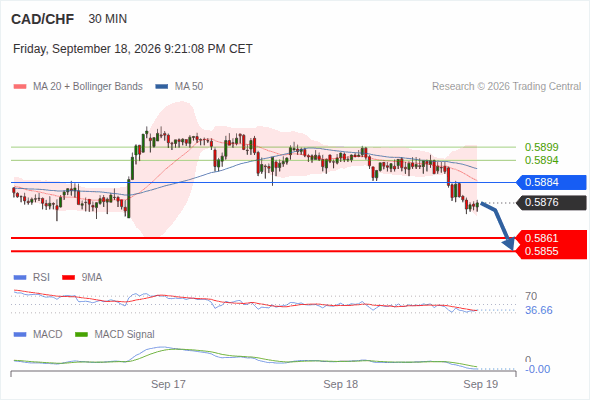Click the Sep 18 date axis label
Viewport: 590px width, 400px height.
tap(341, 384)
